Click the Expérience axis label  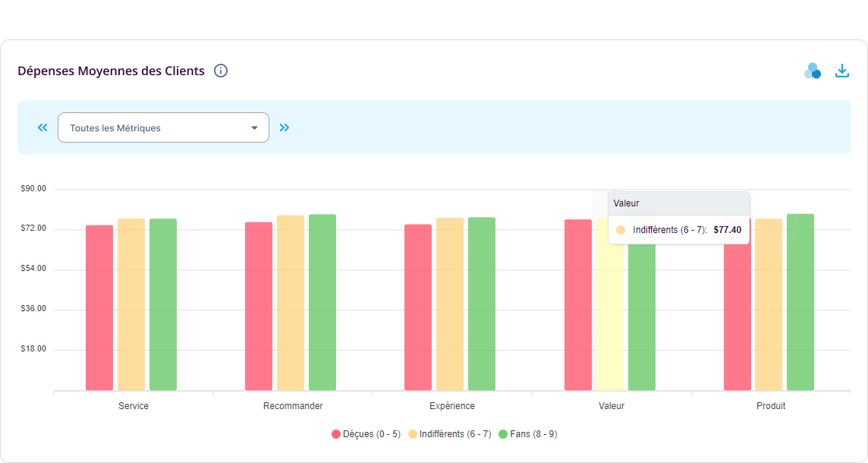tap(452, 406)
